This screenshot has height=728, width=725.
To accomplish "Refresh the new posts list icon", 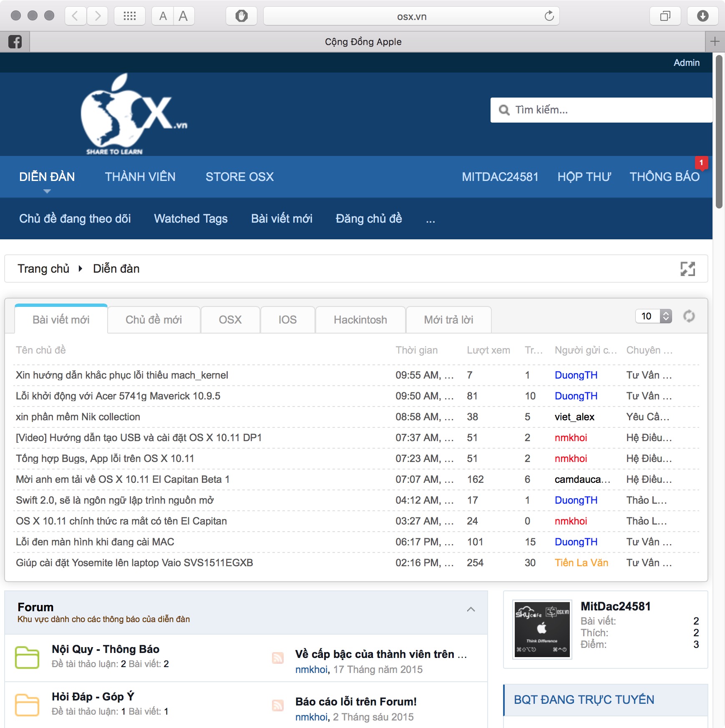I will (689, 316).
